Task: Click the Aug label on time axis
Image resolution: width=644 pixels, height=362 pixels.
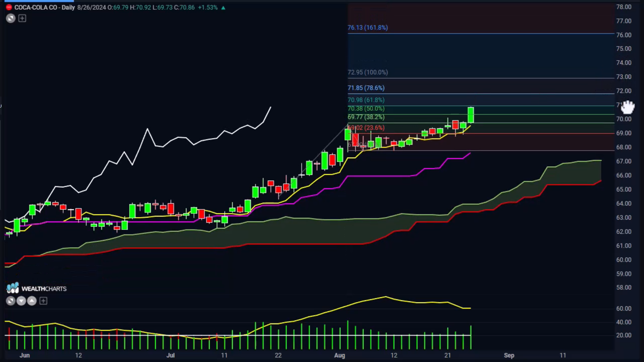Action: point(339,355)
